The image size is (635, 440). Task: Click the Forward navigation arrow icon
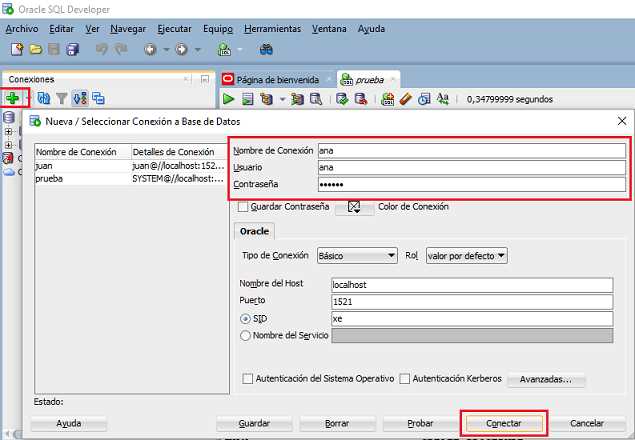tap(181, 50)
